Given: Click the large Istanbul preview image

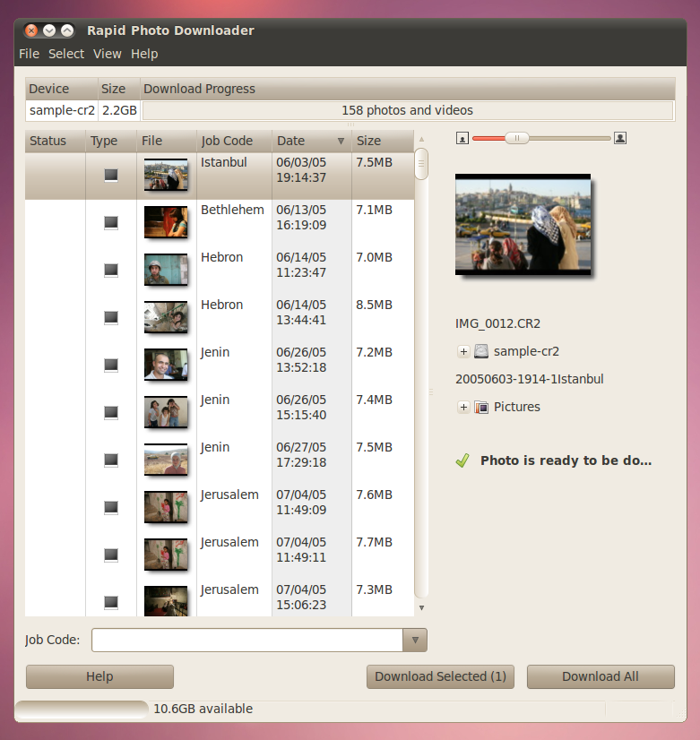Looking at the screenshot, I should point(523,224).
